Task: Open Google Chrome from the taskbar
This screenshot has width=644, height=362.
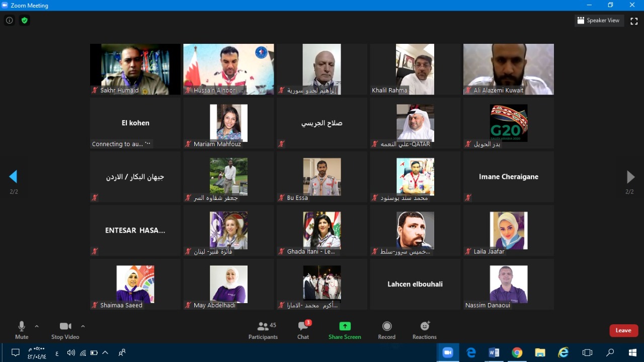Action: click(x=517, y=352)
